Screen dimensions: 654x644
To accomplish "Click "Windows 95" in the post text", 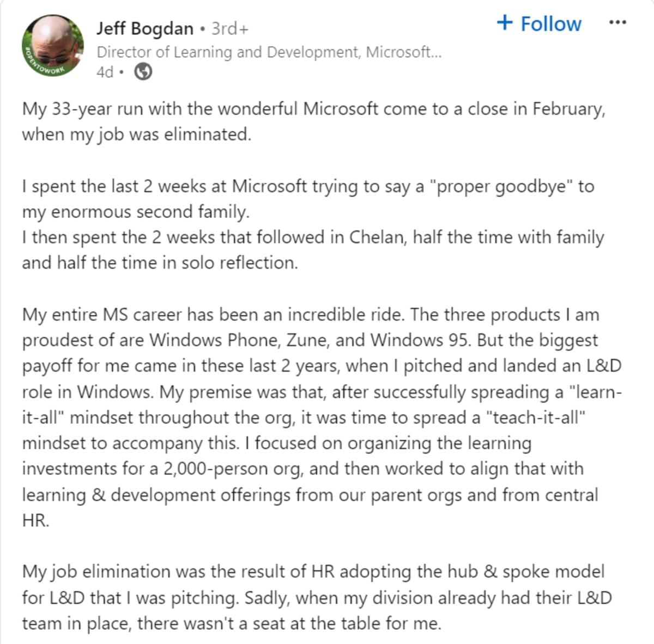I will [x=419, y=340].
